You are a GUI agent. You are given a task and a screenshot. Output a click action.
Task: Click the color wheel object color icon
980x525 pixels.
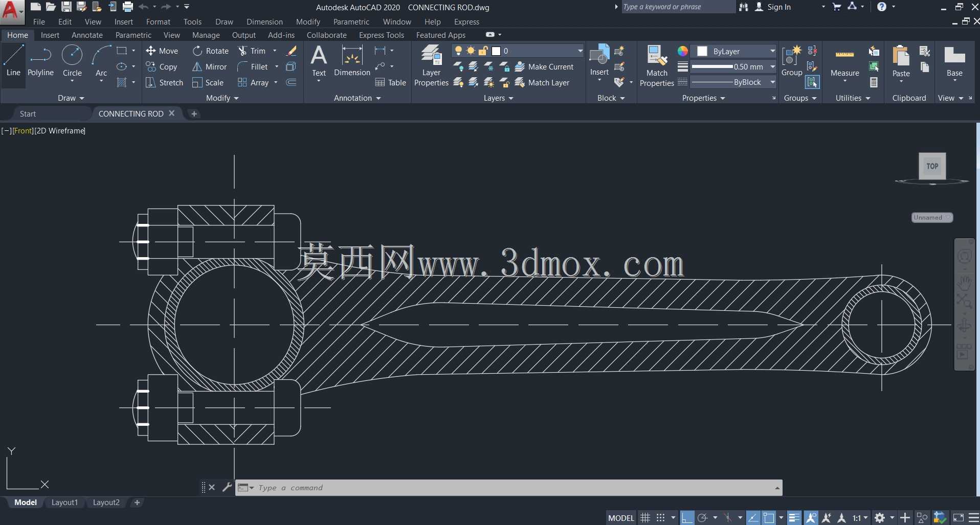point(682,51)
